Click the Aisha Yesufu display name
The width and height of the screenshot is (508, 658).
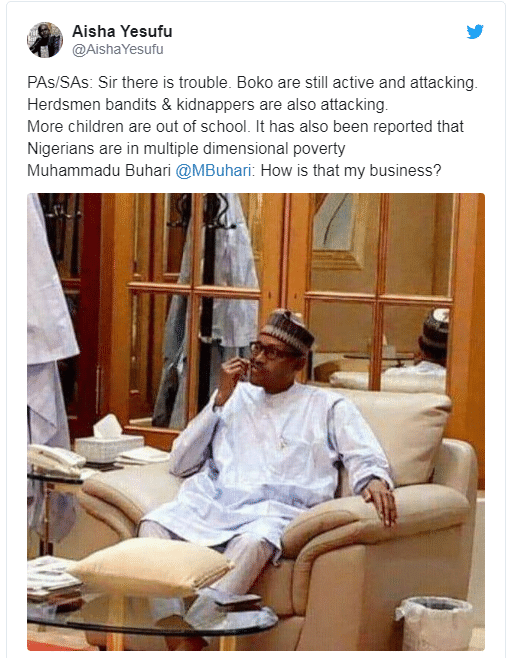122,31
